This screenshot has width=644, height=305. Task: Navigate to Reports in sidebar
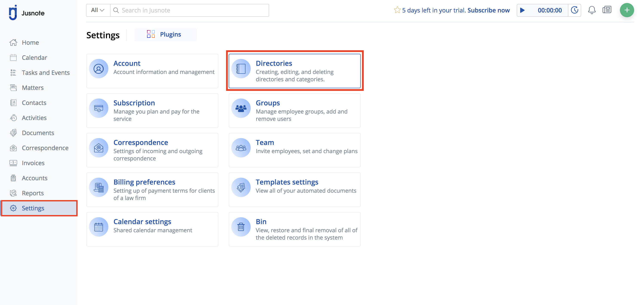pos(32,193)
